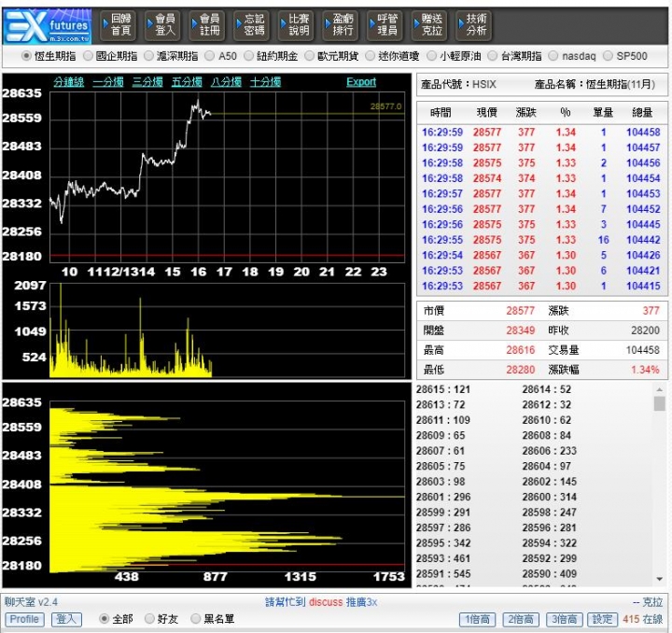Select the 小輕原油 radio button

point(432,56)
